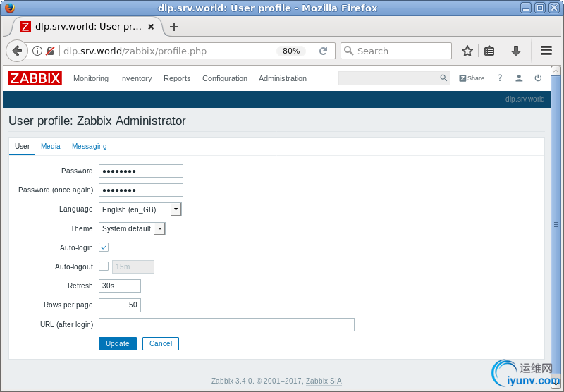564x392 pixels.
Task: Open the Zabbix SIA footer link
Action: pos(324,381)
